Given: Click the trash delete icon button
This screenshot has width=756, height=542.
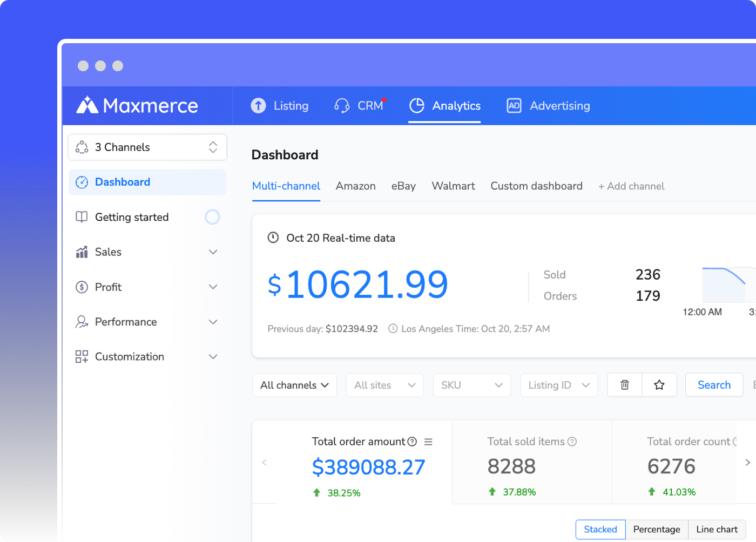Looking at the screenshot, I should pos(624,385).
